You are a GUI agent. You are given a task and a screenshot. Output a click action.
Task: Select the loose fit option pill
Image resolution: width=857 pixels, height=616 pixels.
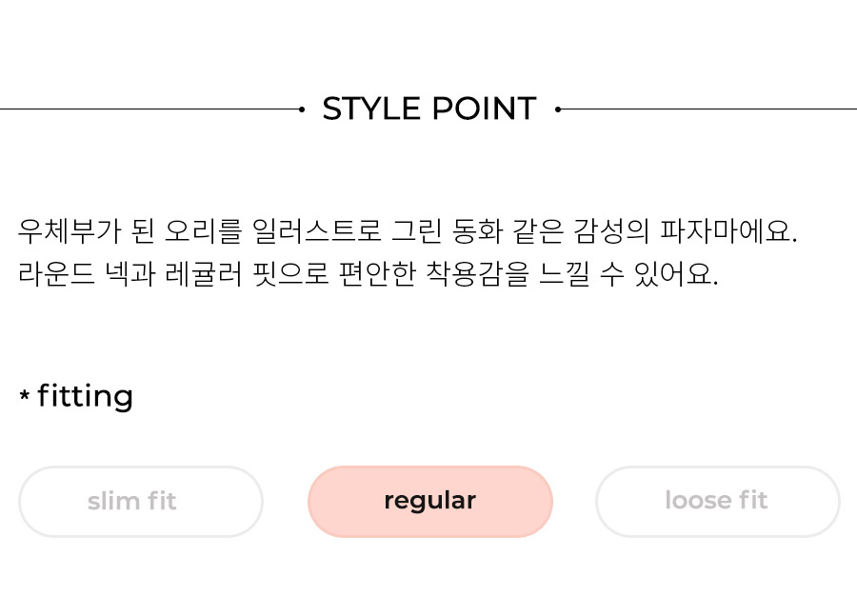pos(718,501)
